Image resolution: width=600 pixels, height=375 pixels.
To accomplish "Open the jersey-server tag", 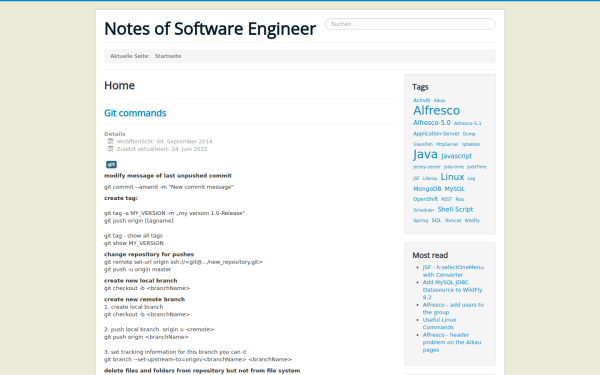I will [427, 167].
